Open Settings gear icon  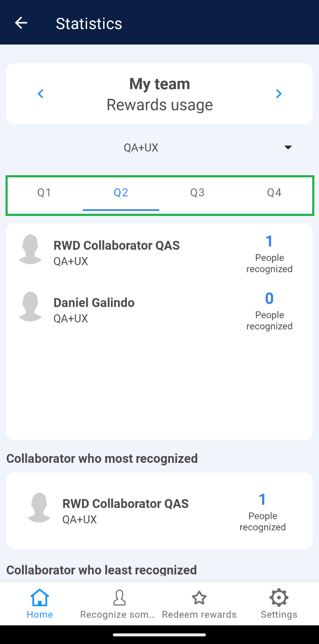[x=279, y=598]
